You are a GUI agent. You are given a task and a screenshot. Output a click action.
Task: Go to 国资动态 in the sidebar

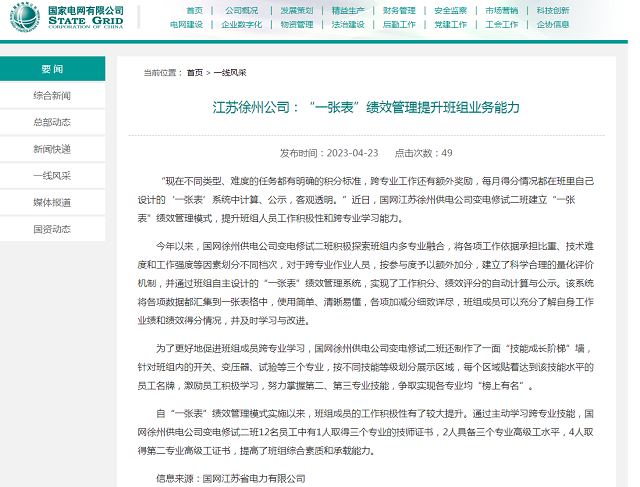click(x=52, y=229)
